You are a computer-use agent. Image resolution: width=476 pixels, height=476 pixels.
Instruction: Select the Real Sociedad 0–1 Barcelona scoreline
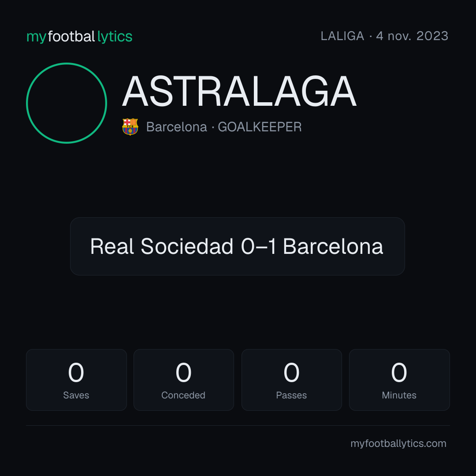[237, 246]
